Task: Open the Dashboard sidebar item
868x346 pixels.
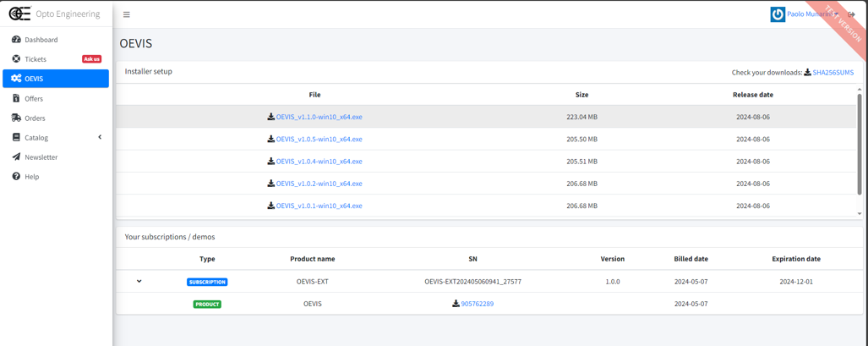Action: coord(55,40)
